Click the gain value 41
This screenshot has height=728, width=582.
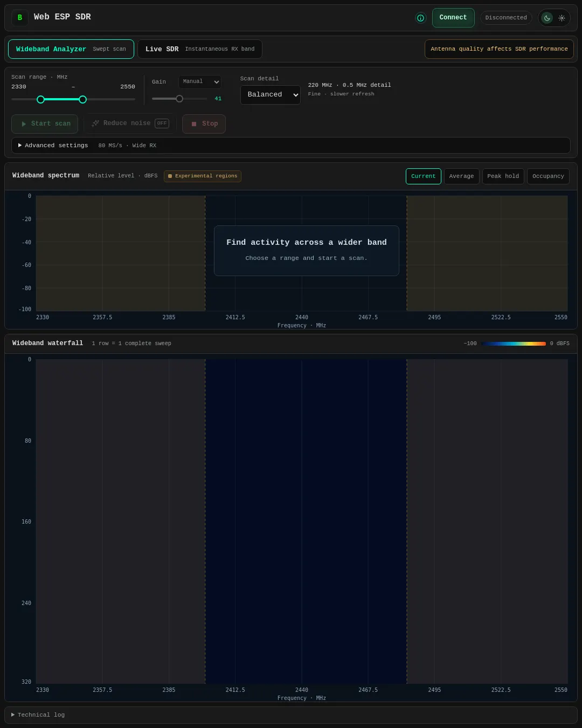[x=218, y=99]
